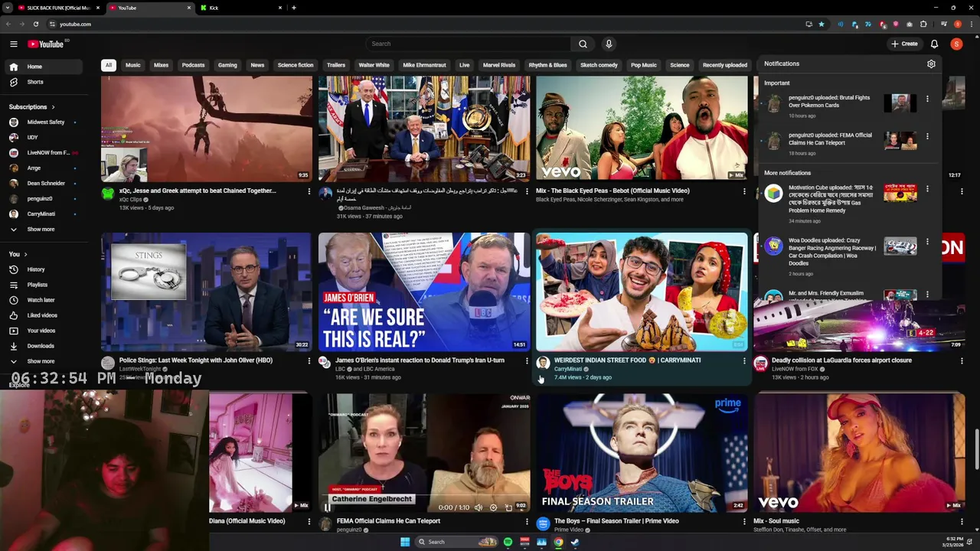Click the page vertical scrollbar thumb

pos(976,448)
